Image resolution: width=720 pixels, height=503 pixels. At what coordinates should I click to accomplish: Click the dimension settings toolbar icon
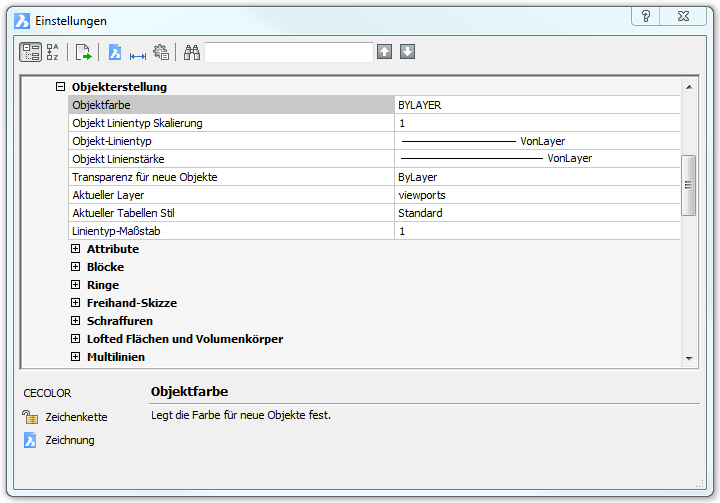point(138,53)
